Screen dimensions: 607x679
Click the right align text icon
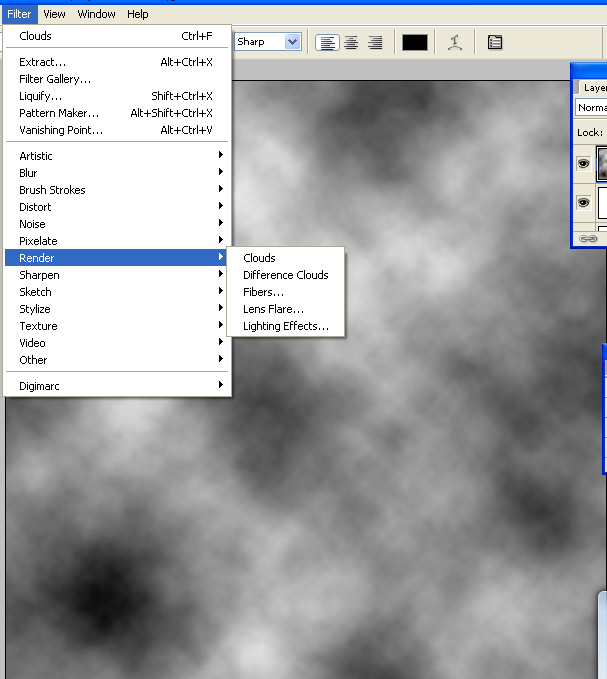point(375,42)
